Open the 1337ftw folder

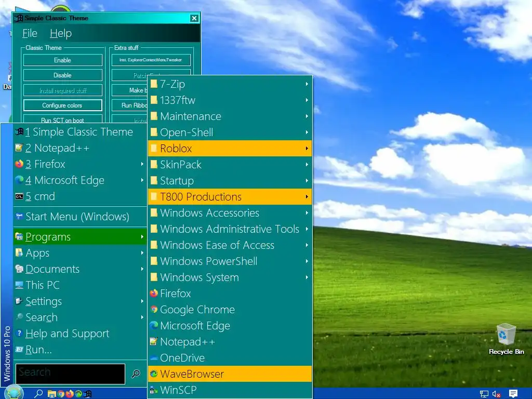[x=230, y=100]
